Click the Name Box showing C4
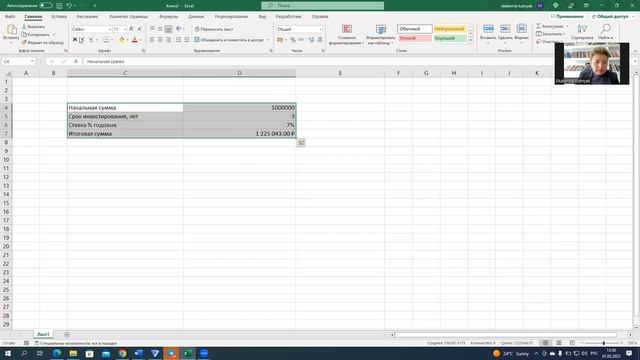Screen dimensions: 640x360 point(18,61)
